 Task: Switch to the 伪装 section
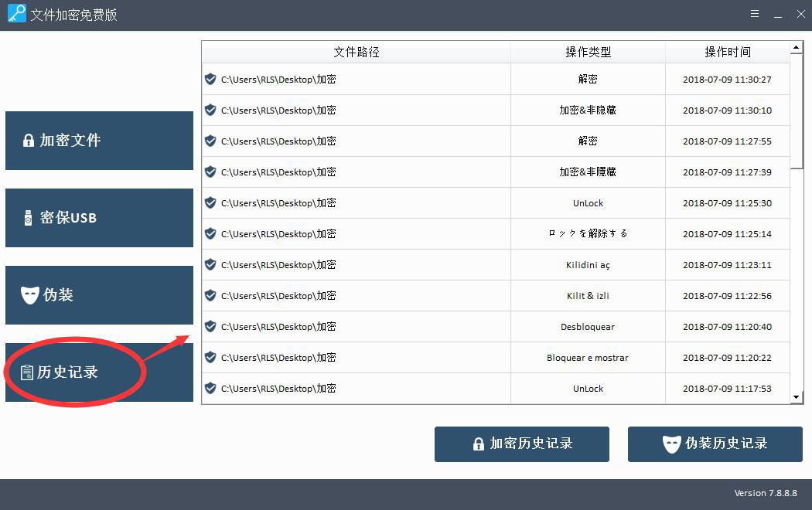tap(99, 295)
